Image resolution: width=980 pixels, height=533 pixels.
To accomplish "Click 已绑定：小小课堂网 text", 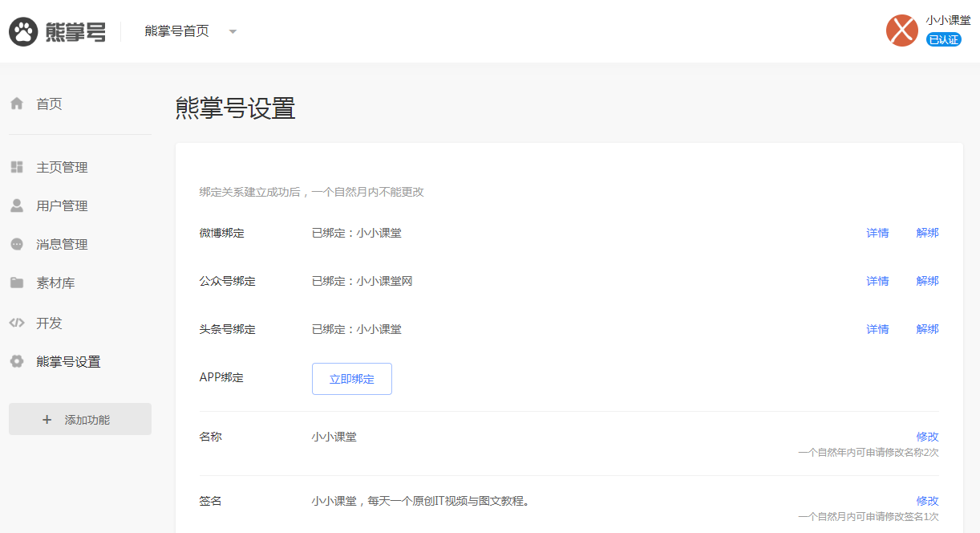I will 362,281.
